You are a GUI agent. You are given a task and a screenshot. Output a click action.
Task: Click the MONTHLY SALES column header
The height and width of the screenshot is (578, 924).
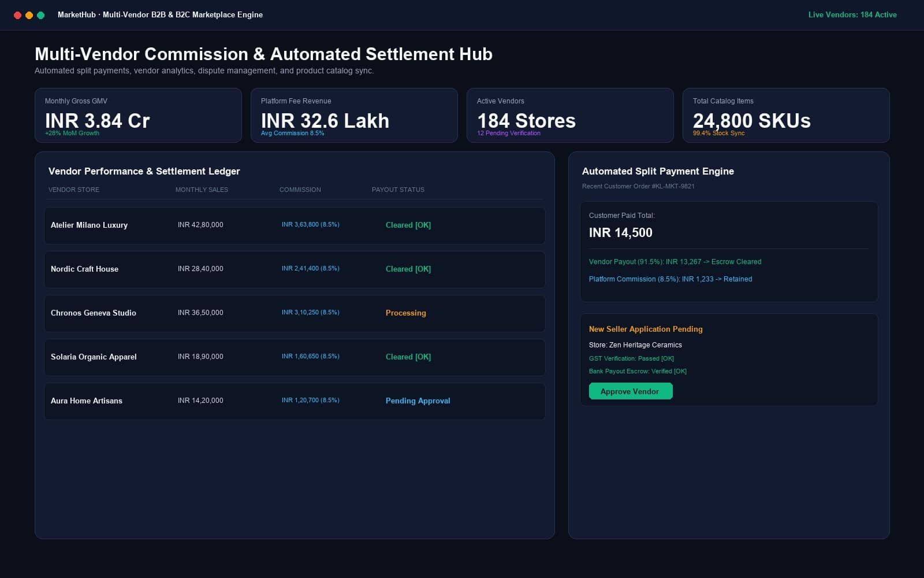click(202, 190)
